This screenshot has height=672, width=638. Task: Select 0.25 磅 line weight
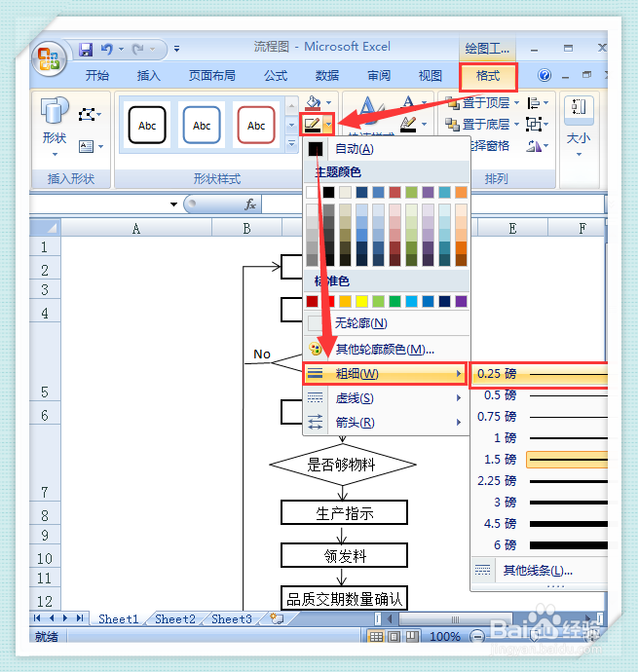tap(541, 374)
